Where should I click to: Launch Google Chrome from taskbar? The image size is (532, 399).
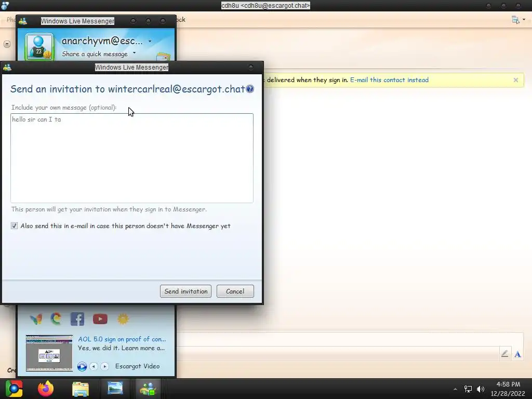click(x=14, y=389)
